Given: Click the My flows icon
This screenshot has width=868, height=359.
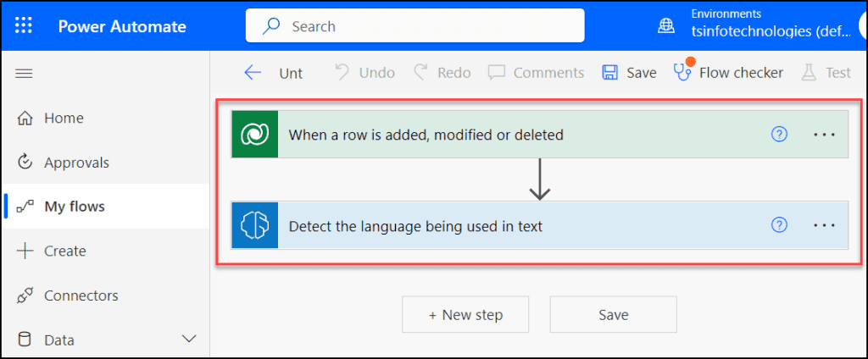Looking at the screenshot, I should pyautogui.click(x=25, y=207).
